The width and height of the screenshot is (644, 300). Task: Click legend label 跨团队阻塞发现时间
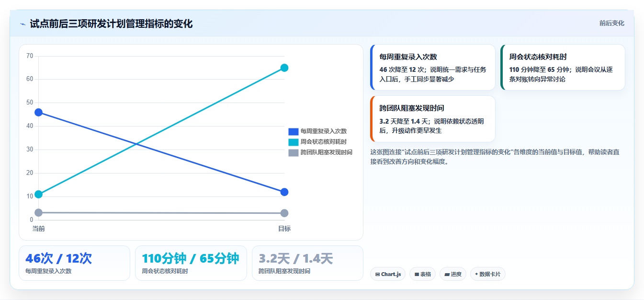click(x=327, y=152)
